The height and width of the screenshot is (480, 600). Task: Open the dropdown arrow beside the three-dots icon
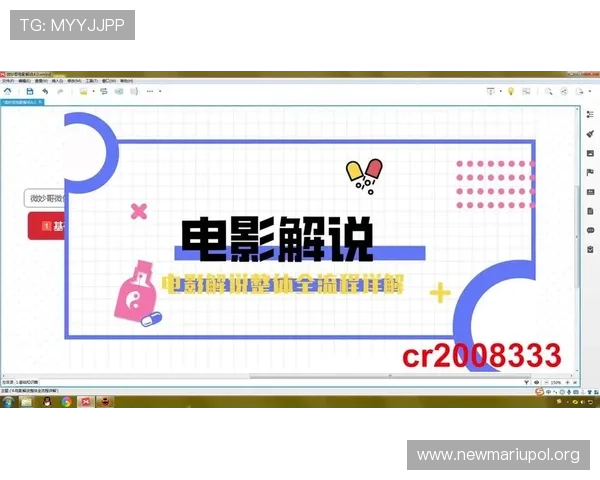point(160,91)
